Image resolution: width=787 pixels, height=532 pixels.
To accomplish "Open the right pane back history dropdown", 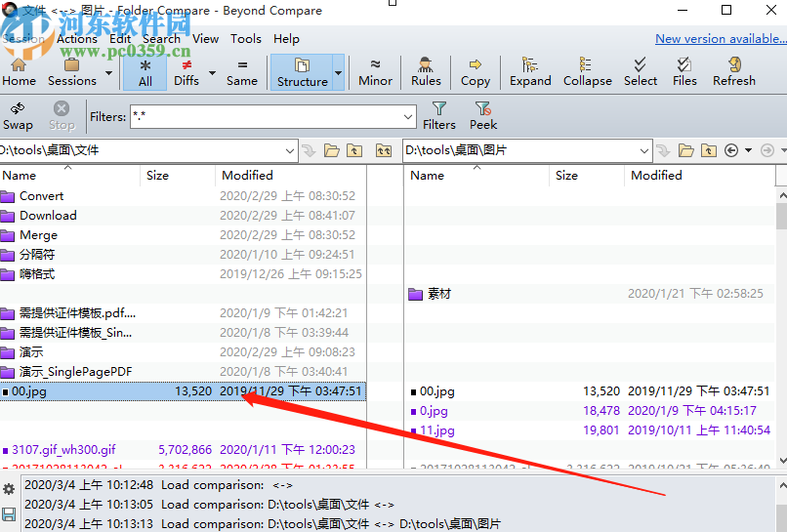I will [748, 150].
